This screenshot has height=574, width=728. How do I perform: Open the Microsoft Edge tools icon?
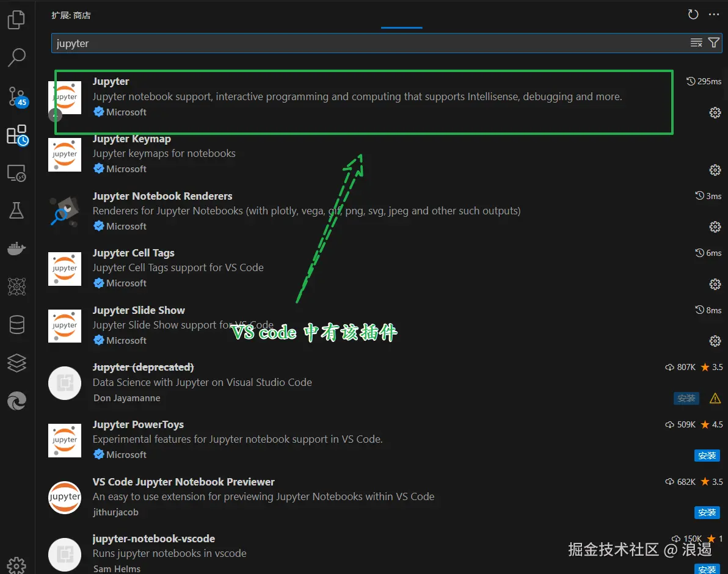(16, 401)
